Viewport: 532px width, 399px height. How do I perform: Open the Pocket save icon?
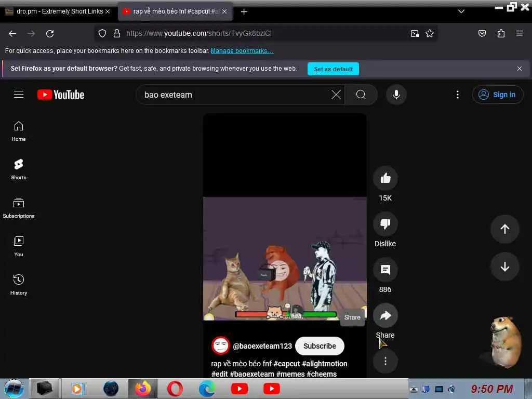click(x=482, y=33)
